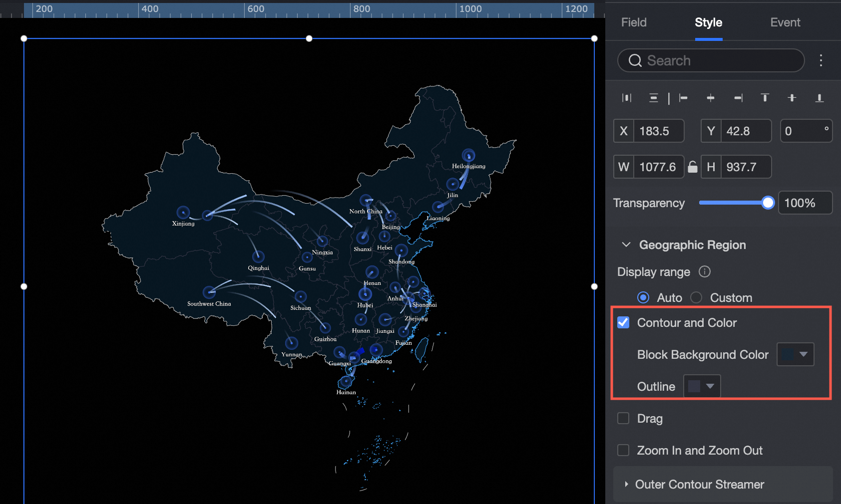841x504 pixels.
Task: Open the Outline color dropdown arrow
Action: pyautogui.click(x=710, y=386)
